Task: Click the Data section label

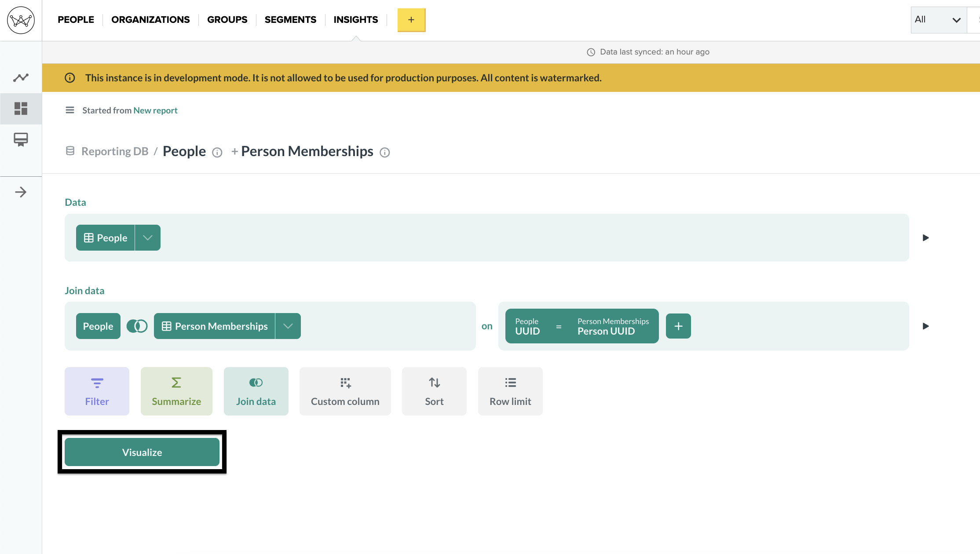Action: coord(75,202)
